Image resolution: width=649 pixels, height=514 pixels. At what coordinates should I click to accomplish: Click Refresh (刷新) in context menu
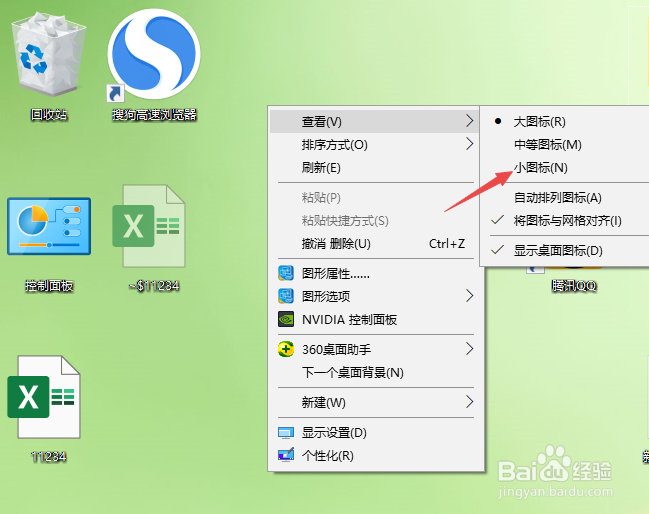374,168
